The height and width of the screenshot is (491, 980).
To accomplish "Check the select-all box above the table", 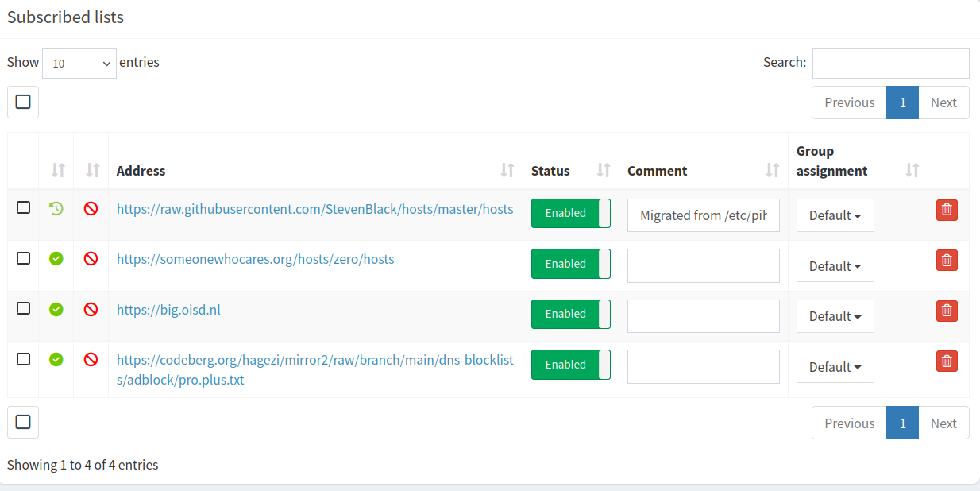I will (23, 102).
